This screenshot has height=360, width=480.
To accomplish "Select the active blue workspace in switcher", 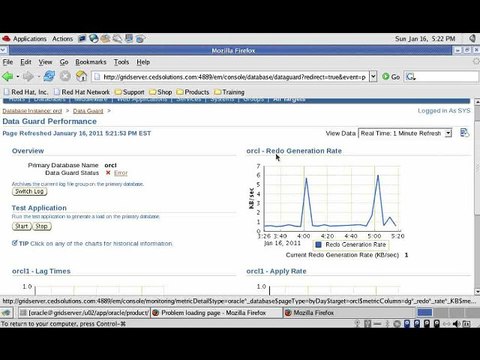I will (425, 312).
